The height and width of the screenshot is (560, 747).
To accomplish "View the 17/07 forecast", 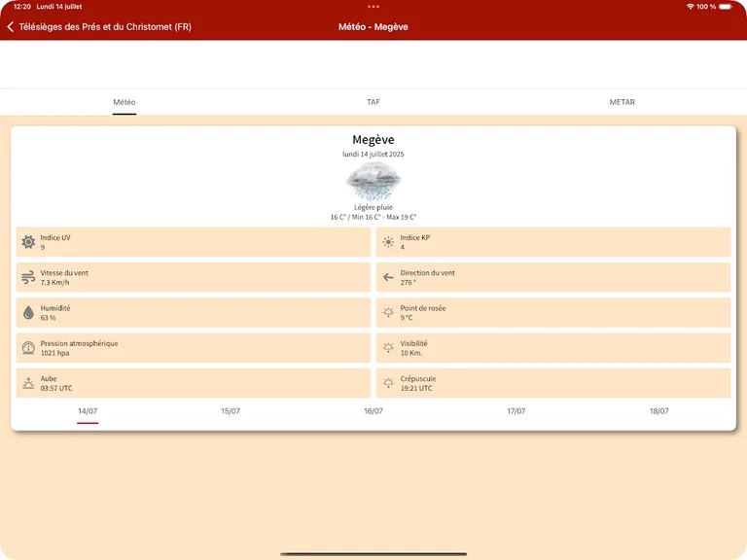I will 516,411.
